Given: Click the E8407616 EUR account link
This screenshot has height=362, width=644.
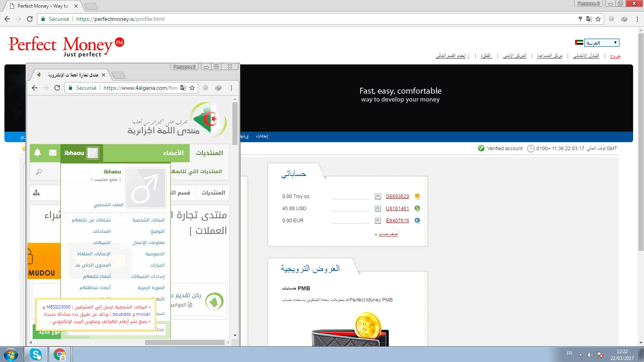Looking at the screenshot, I should [398, 221].
